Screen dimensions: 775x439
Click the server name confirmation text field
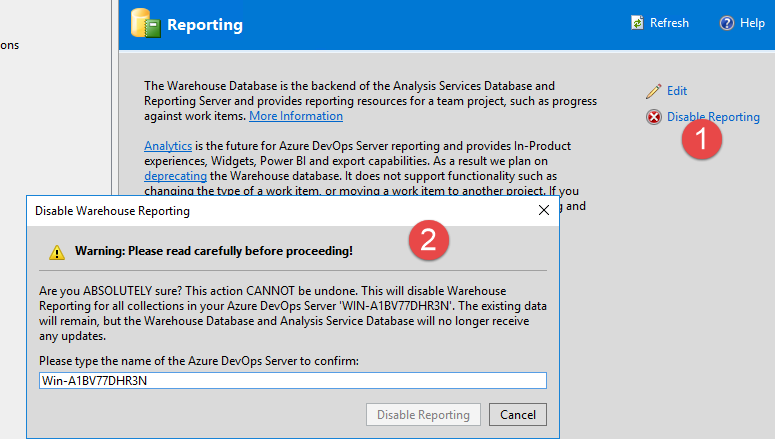293,381
